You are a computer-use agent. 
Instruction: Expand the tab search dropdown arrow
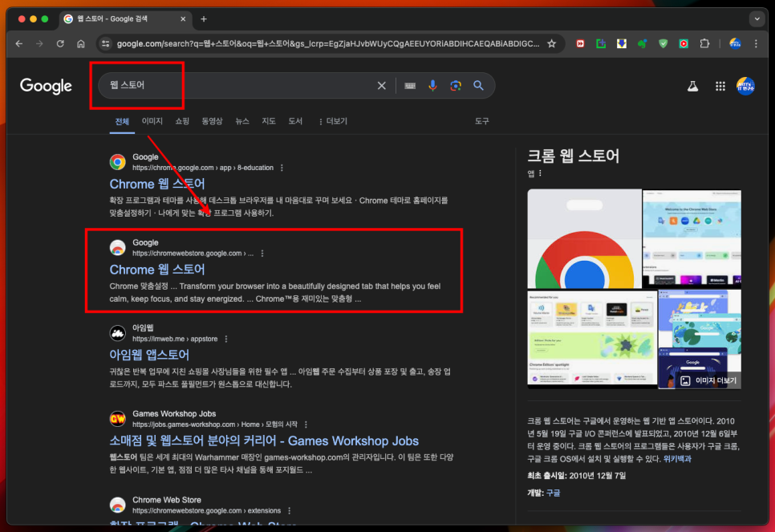[x=757, y=18]
